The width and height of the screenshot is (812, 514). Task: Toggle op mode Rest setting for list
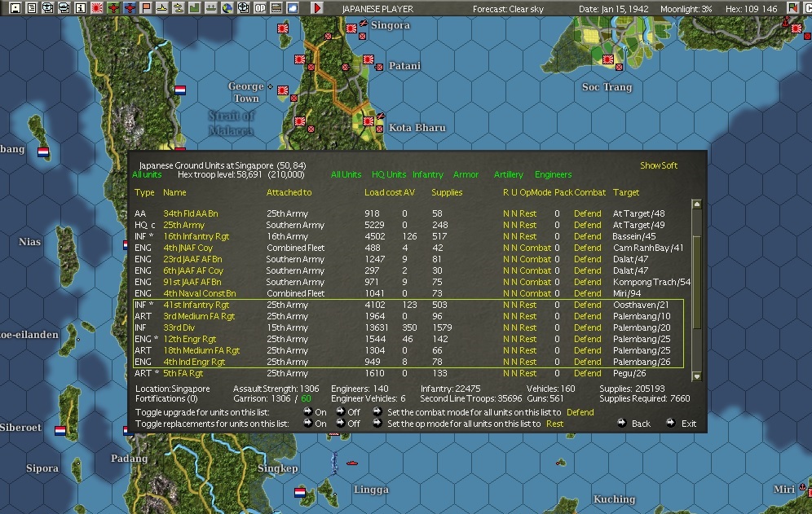(554, 424)
